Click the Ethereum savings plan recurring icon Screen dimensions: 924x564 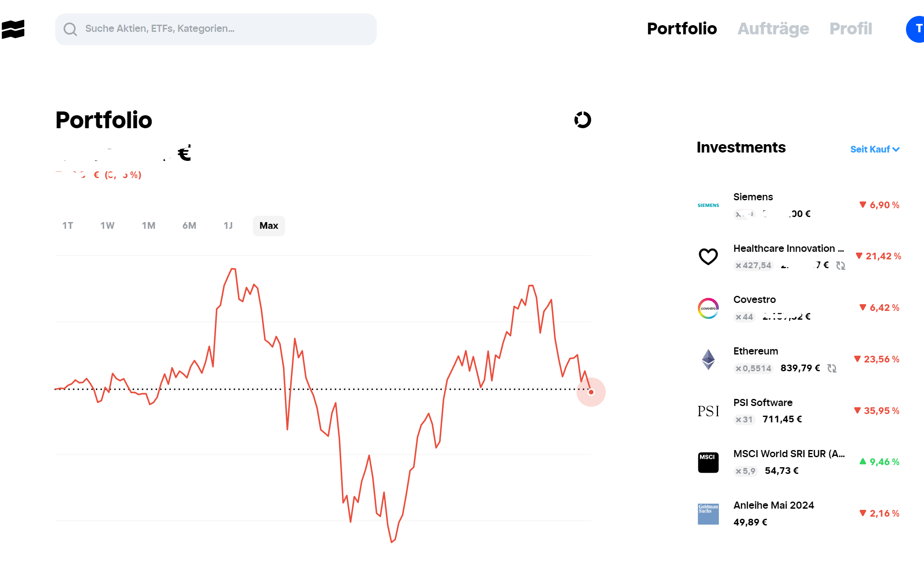pyautogui.click(x=831, y=368)
